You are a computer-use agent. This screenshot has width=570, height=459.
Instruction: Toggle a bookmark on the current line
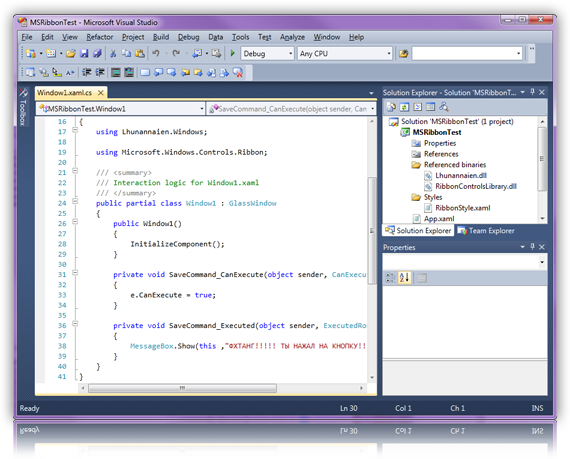(x=145, y=73)
